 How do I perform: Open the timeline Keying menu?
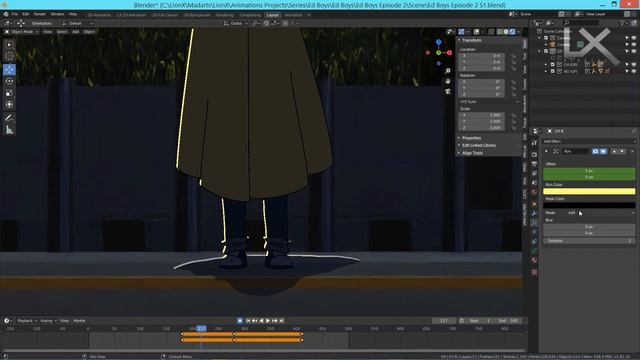click(48, 321)
